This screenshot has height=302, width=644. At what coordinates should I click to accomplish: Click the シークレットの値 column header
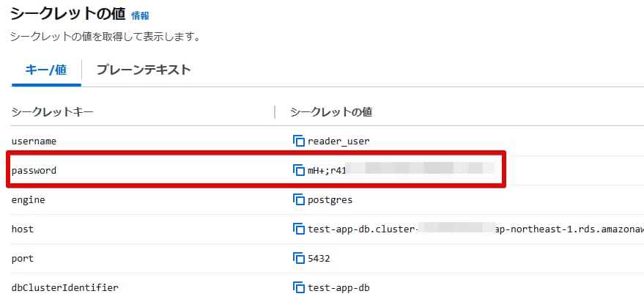pyautogui.click(x=331, y=112)
